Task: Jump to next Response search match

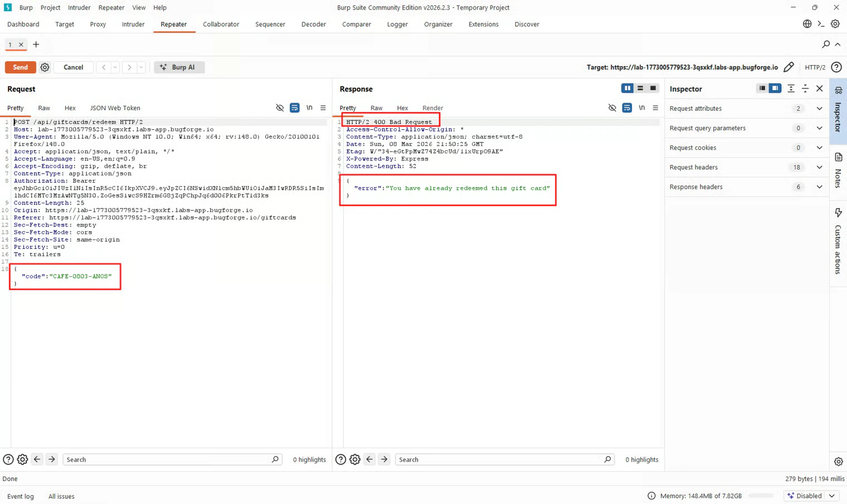Action: pyautogui.click(x=384, y=459)
